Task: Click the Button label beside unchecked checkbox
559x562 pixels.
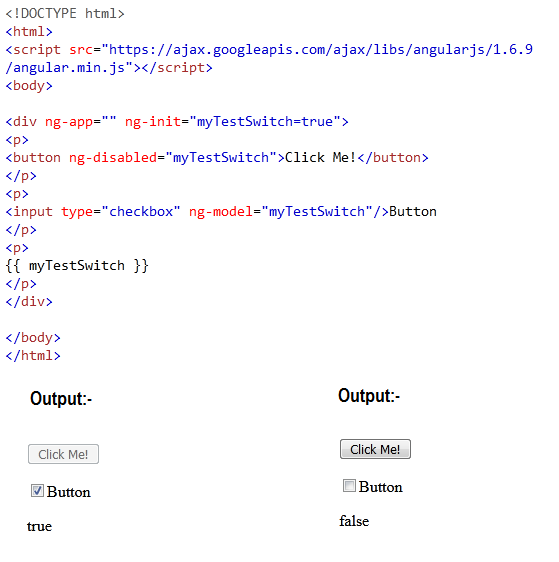Action: pos(381,487)
